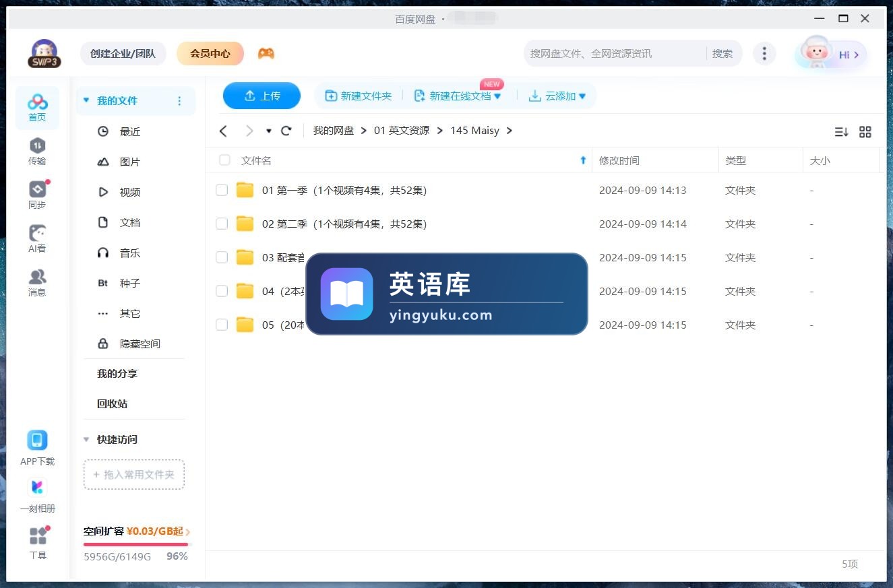Image resolution: width=893 pixels, height=588 pixels.
Task: Go to 首页 home in sidebar
Action: [37, 108]
